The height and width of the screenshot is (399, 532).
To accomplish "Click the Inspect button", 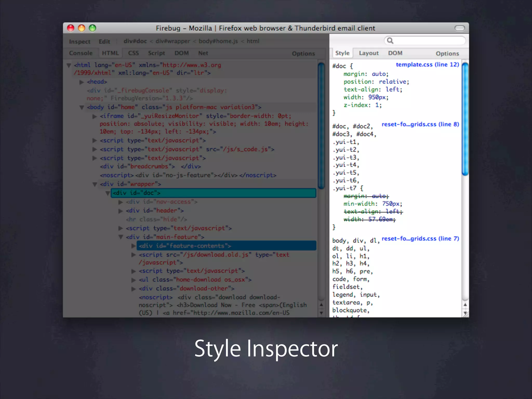I will tap(79, 42).
